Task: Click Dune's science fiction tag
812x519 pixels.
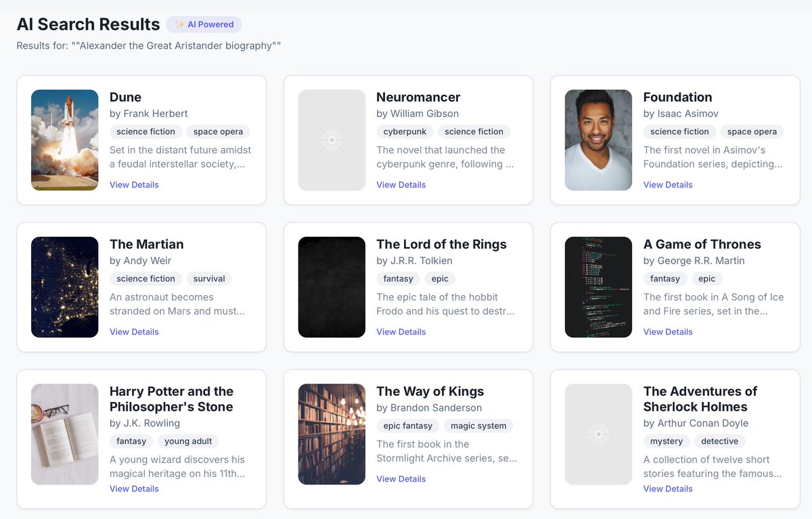Action: tap(145, 132)
